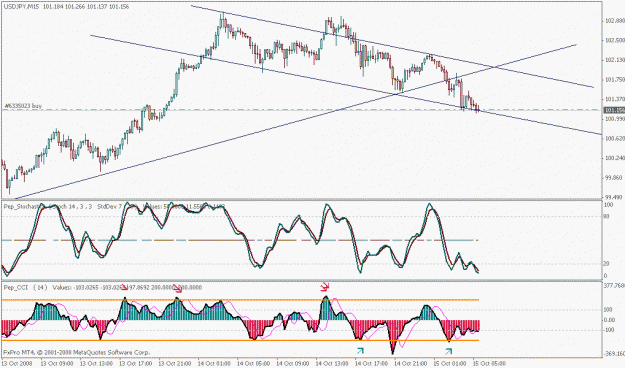
Task: Click the 377.768 OCI scale label
Action: point(614,285)
